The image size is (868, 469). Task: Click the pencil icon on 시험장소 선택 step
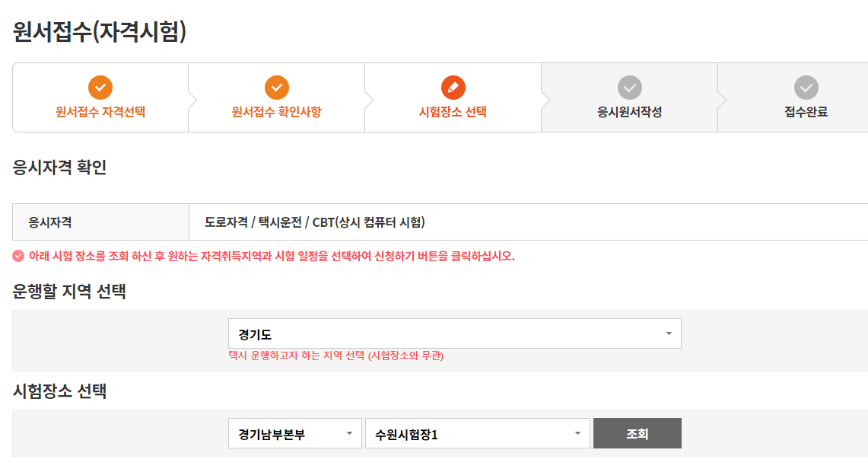coord(453,87)
